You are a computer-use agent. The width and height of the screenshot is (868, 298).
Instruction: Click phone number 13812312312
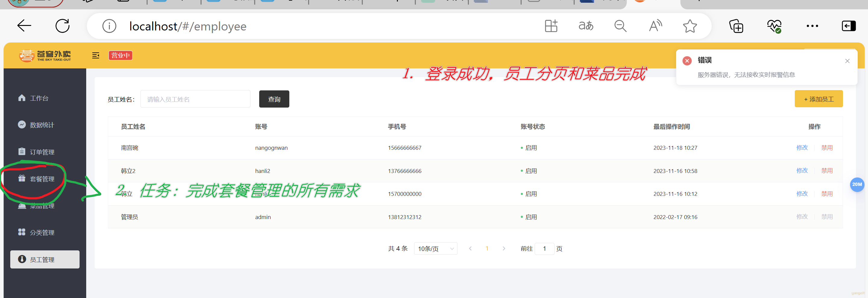pos(404,217)
